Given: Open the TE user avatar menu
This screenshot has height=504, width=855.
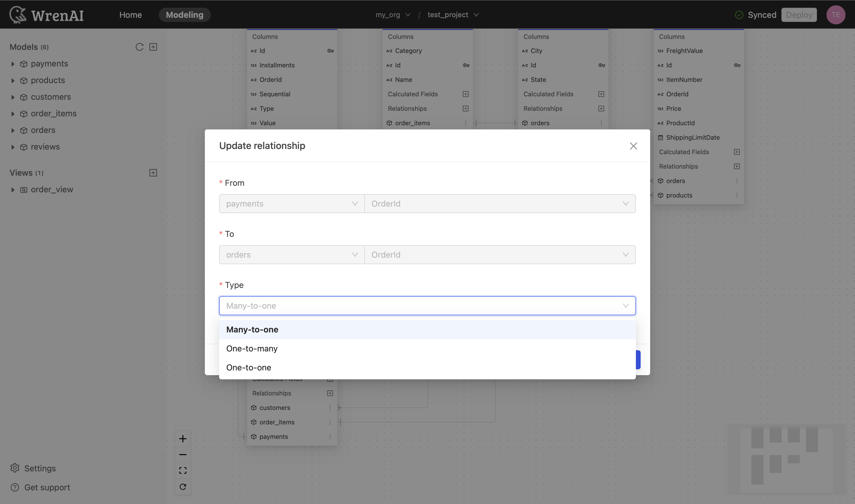Looking at the screenshot, I should [836, 15].
